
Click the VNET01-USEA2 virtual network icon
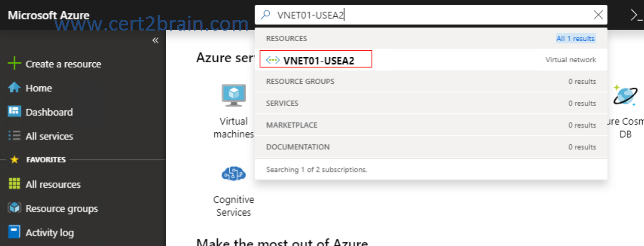(x=273, y=60)
